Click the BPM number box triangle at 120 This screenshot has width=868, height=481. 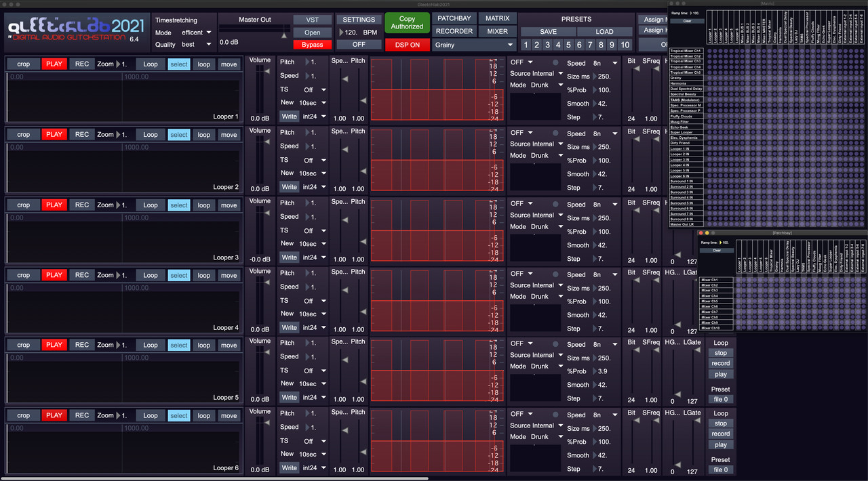coord(340,32)
